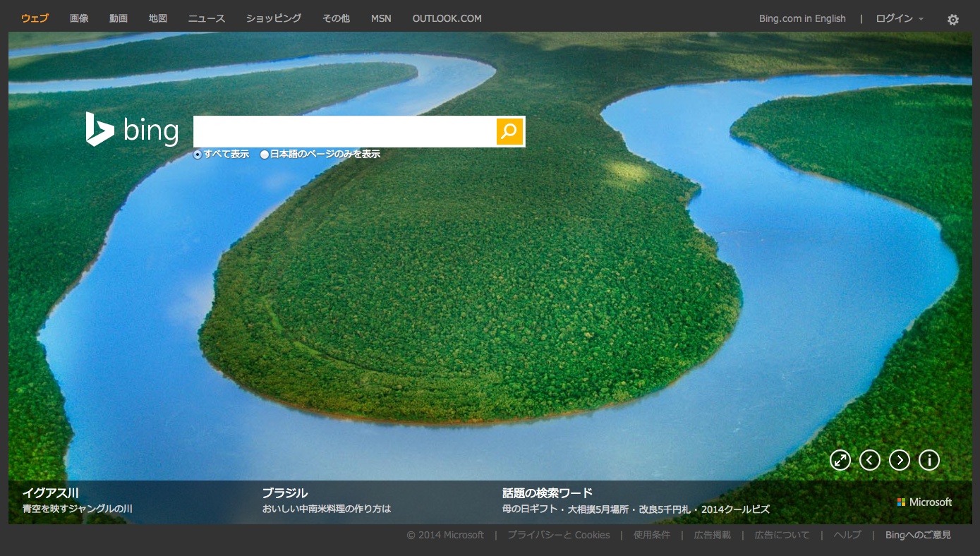Screen dimensions: 980x556
Task: Click the Microsoft logo
Action: [924, 502]
